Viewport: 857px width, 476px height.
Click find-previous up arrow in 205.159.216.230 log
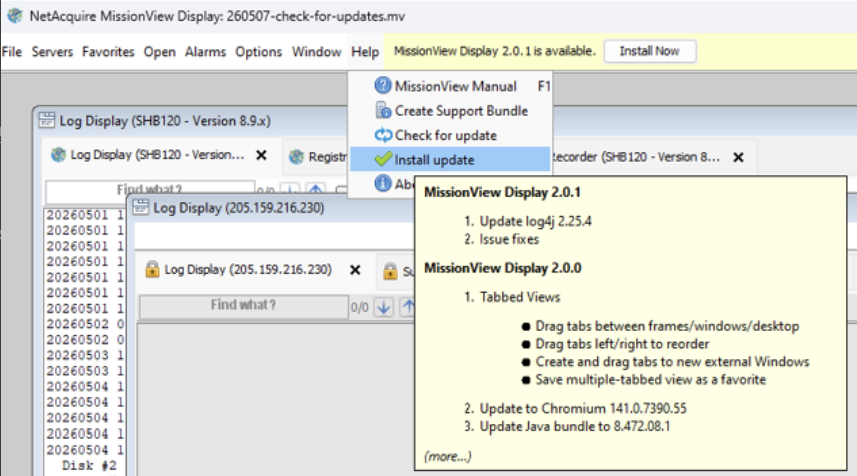pos(407,307)
